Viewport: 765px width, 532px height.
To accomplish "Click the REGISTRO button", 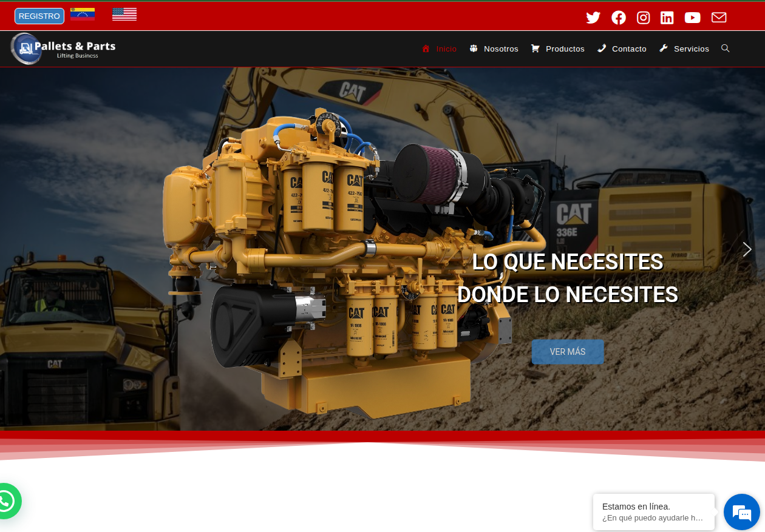I will [39, 16].
